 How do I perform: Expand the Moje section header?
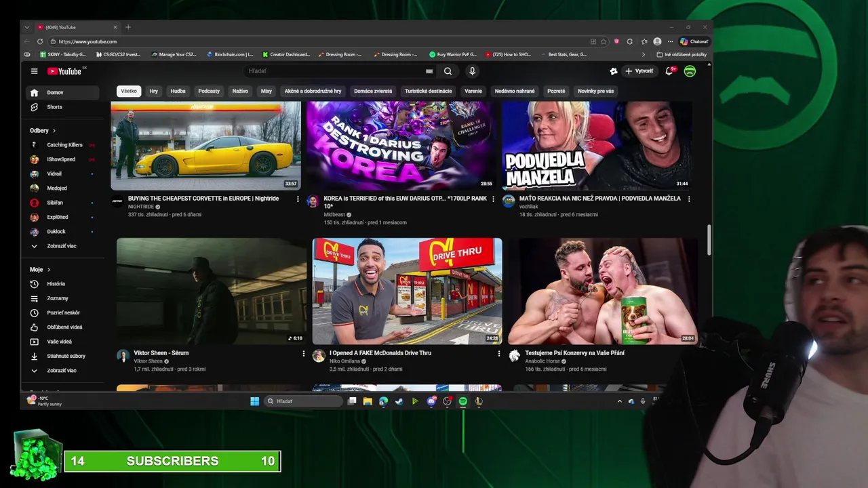(40, 270)
